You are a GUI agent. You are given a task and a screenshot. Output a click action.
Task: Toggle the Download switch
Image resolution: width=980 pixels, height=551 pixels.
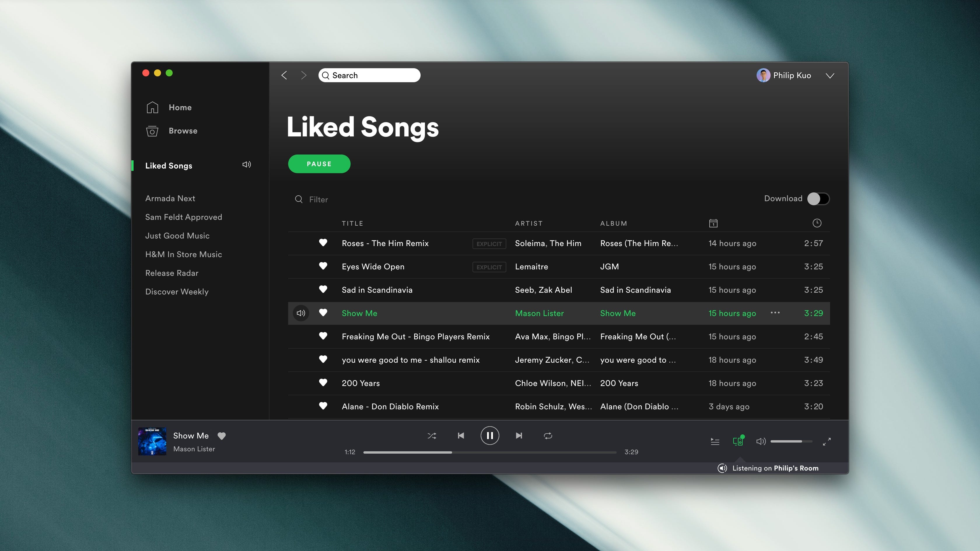(818, 199)
